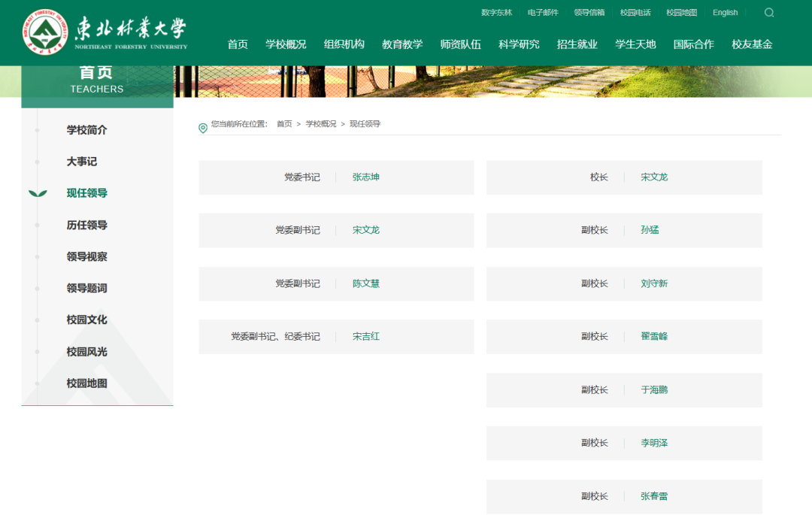
Task: Click 陈文慧 party deputy secretary name
Action: coord(366,283)
